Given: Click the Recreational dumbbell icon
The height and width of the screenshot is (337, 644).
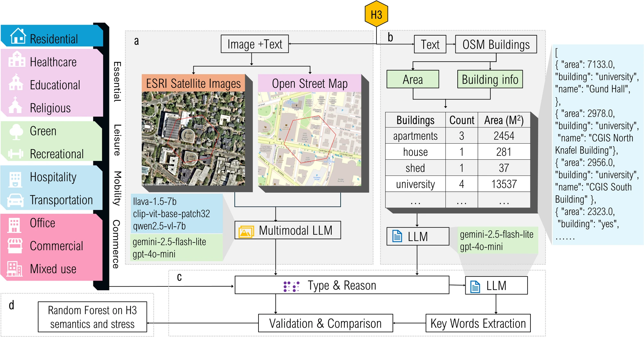Looking at the screenshot, I should point(16,154).
